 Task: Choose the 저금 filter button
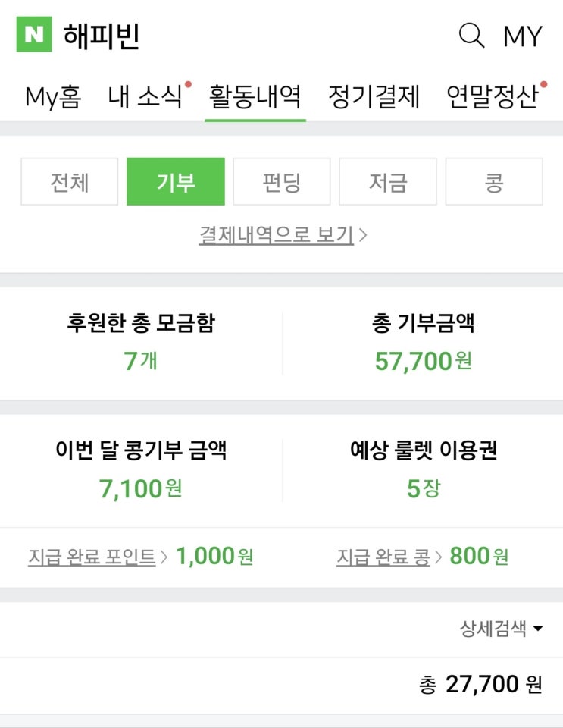388,182
